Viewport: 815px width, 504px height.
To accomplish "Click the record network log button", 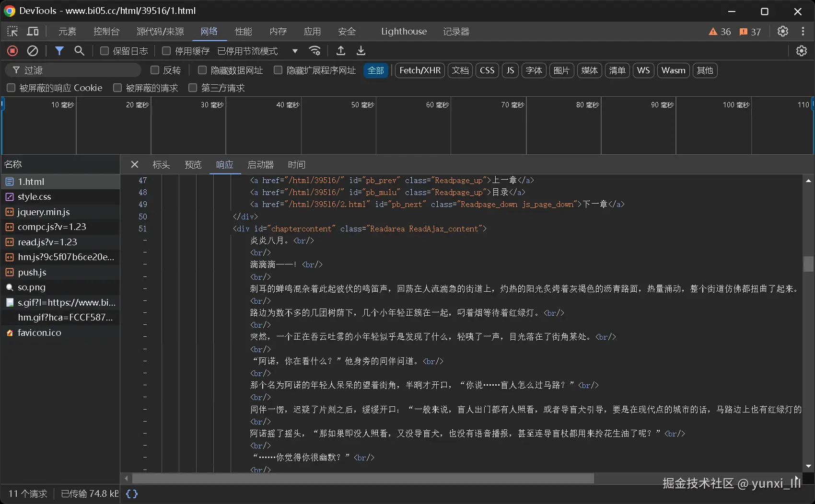I will [12, 51].
